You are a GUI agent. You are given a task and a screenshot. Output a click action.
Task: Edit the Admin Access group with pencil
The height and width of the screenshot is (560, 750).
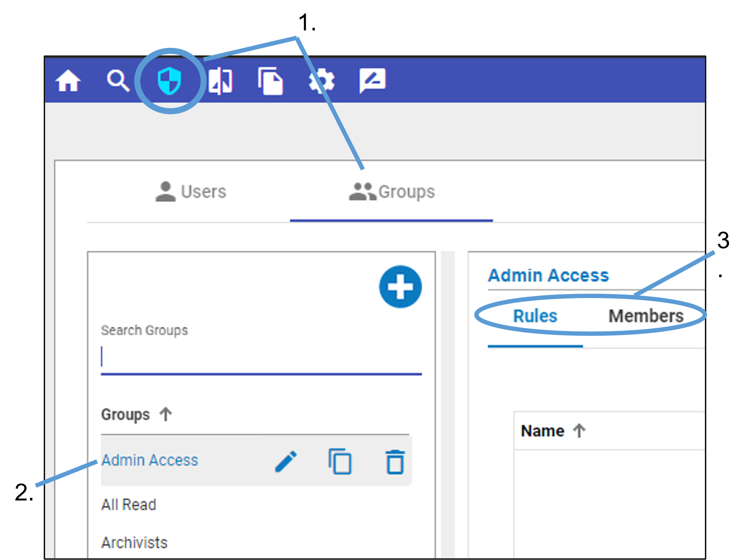tap(286, 461)
